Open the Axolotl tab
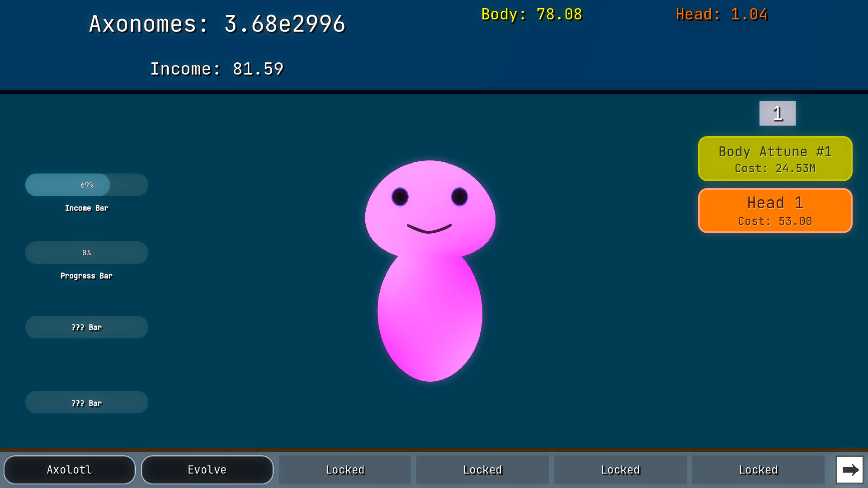Viewport: 868px width, 488px height. 70,470
